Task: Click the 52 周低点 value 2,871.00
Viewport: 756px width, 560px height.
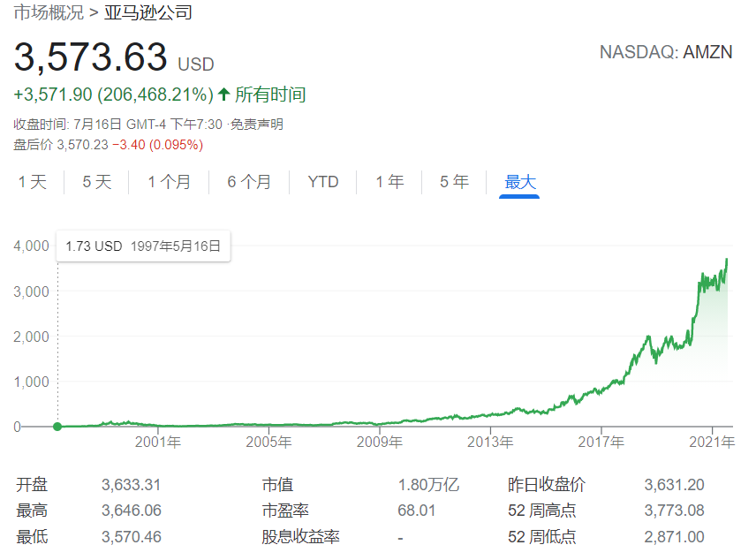Action: [x=674, y=537]
